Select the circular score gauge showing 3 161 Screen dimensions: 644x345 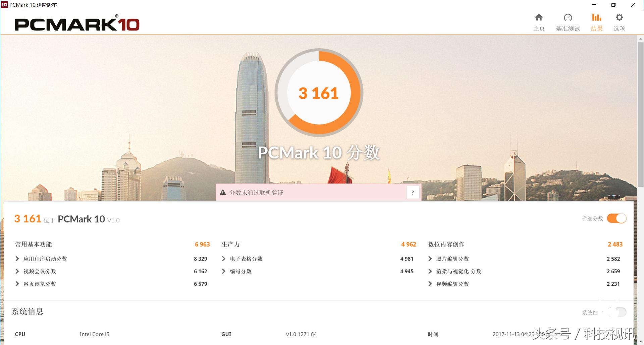319,93
